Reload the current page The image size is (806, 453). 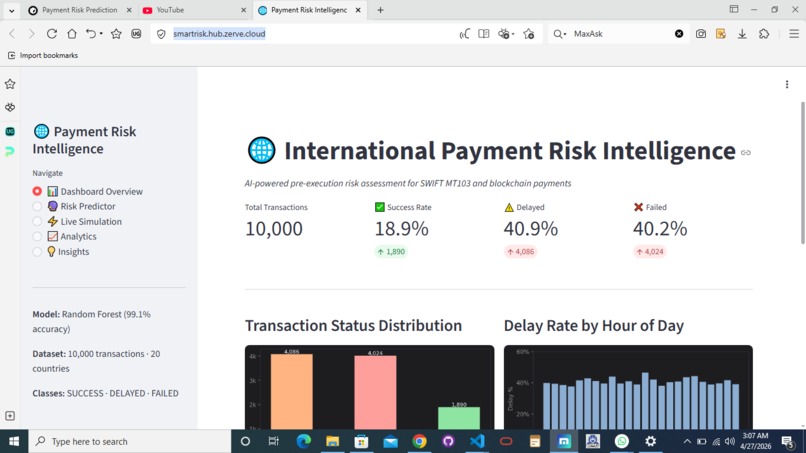click(51, 34)
